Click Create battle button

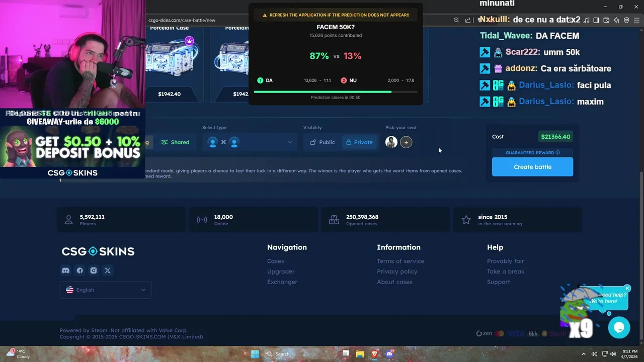[532, 167]
